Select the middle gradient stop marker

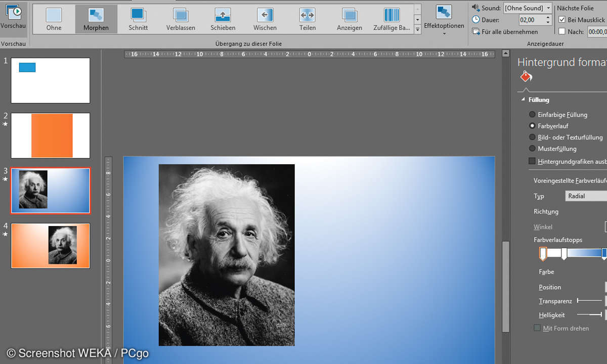pos(564,254)
